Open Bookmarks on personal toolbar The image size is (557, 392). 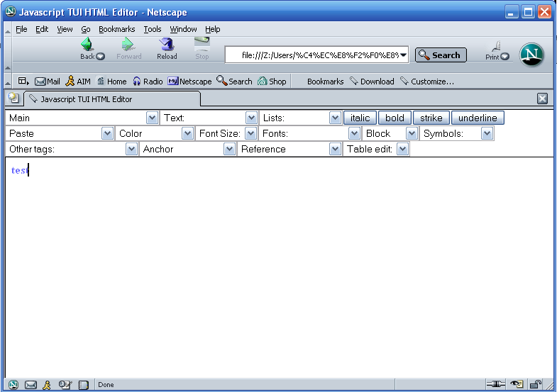click(x=325, y=82)
